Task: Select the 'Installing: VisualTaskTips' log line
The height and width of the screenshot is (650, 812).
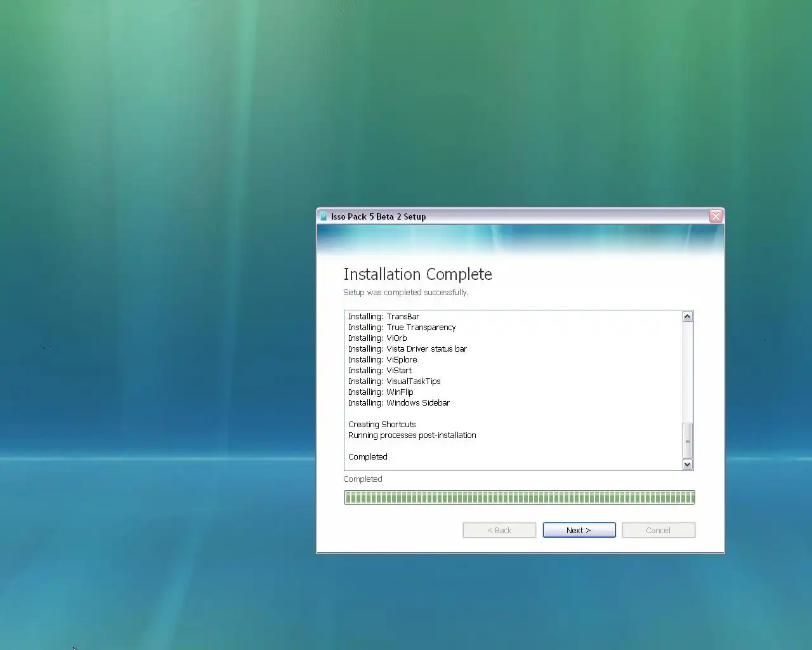Action: (x=394, y=381)
